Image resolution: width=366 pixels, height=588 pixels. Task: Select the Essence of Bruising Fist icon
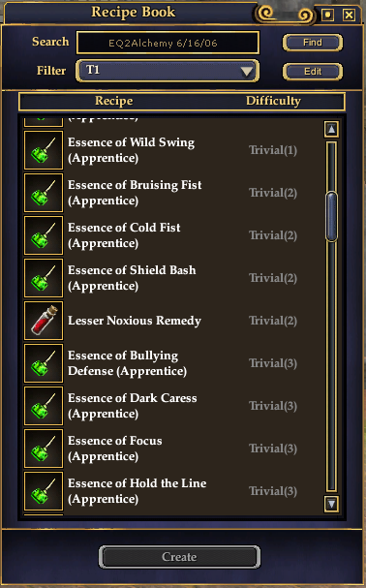click(x=44, y=193)
